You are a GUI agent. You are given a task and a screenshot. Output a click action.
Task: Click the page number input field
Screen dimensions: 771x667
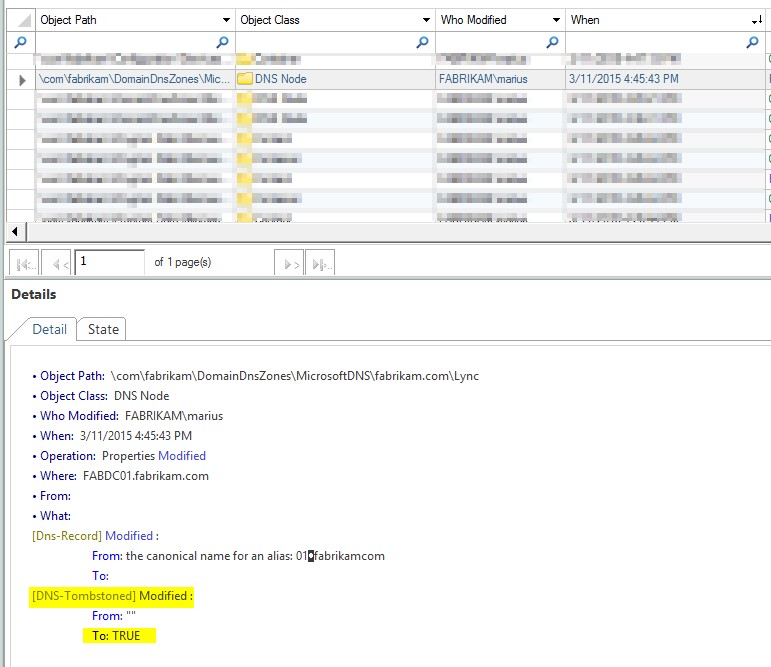(109, 262)
